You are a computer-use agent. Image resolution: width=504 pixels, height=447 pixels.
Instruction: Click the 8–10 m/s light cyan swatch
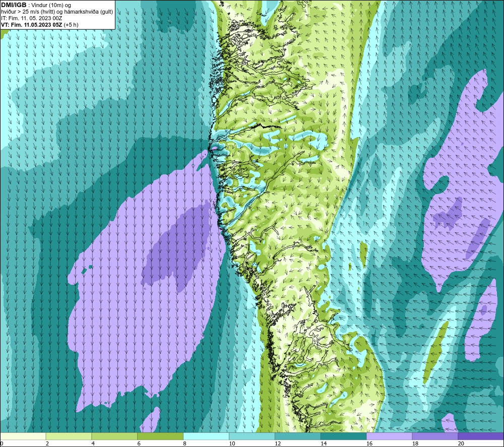(x=206, y=436)
